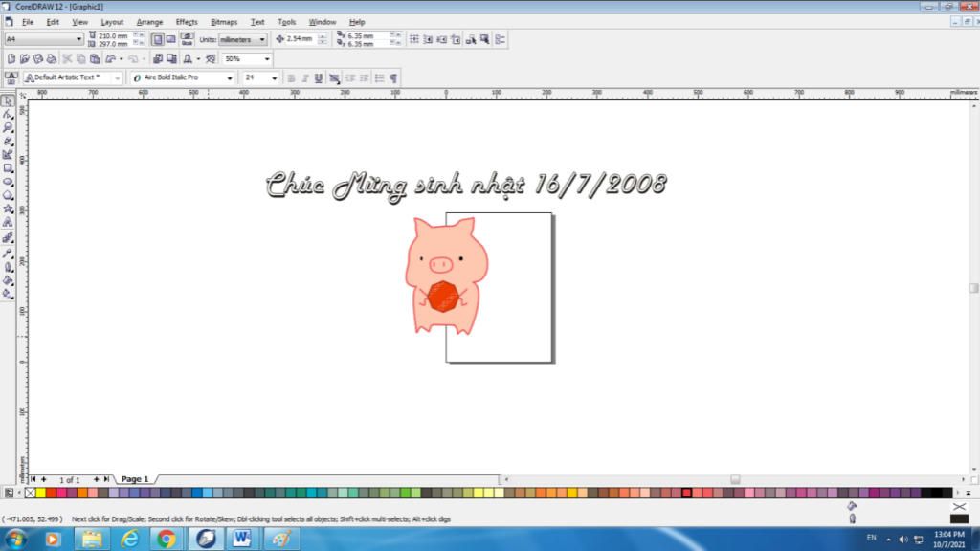This screenshot has height=551, width=980.
Task: Select the Eyedropper tool
Action: click(8, 253)
